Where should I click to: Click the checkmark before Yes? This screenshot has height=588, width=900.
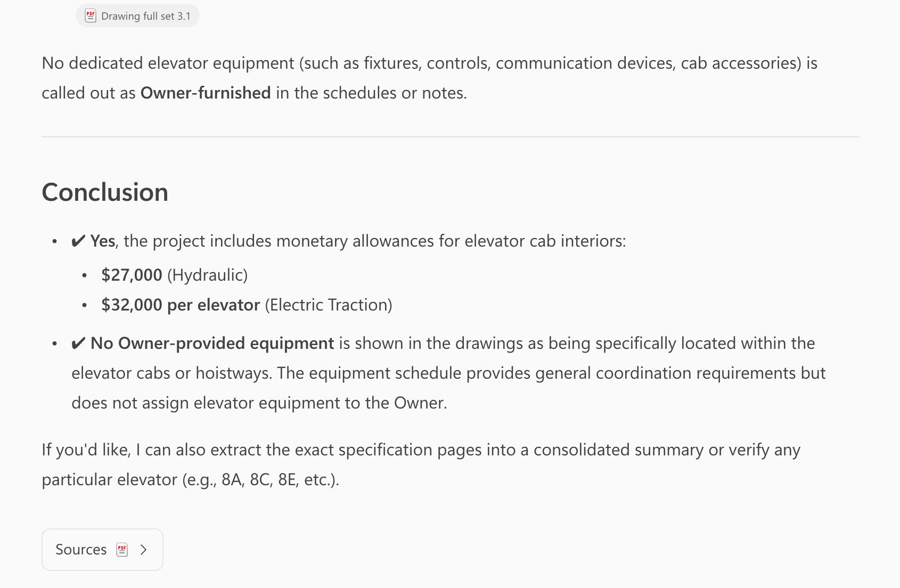[78, 241]
